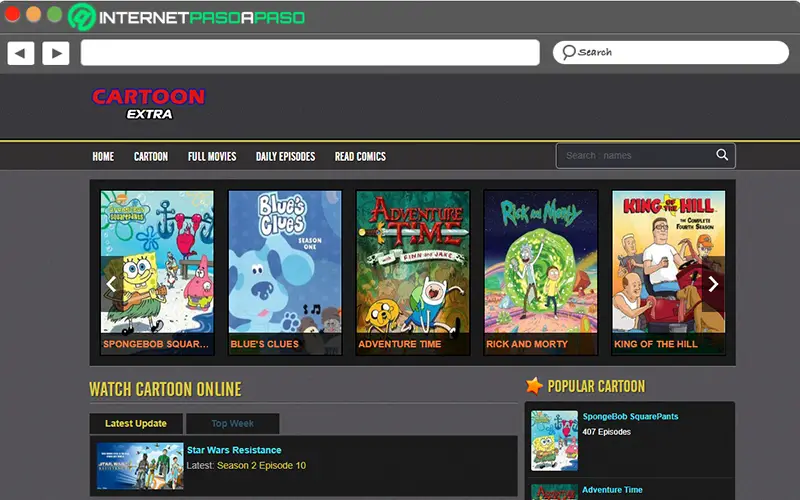This screenshot has height=500, width=800.
Task: Click the ADVENTURE TIME caption
Action: 399,344
